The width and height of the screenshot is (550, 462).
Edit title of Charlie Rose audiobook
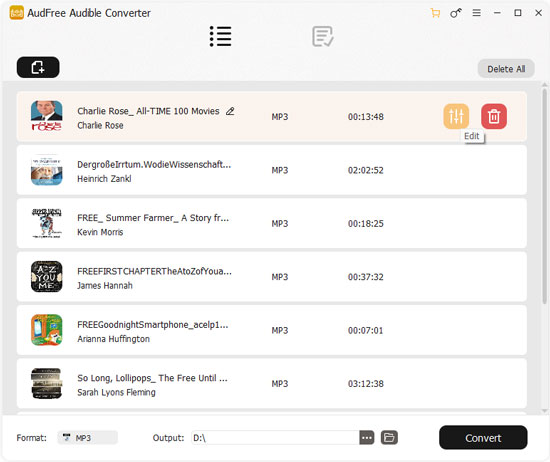(230, 111)
